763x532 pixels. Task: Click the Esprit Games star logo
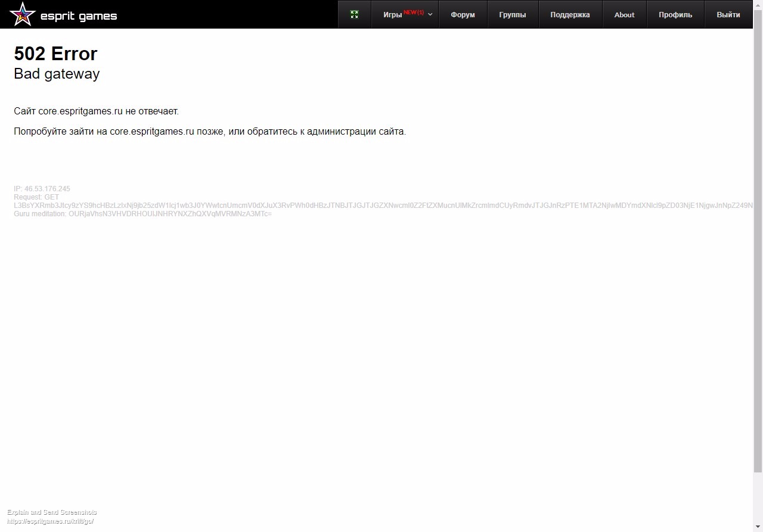(x=23, y=14)
